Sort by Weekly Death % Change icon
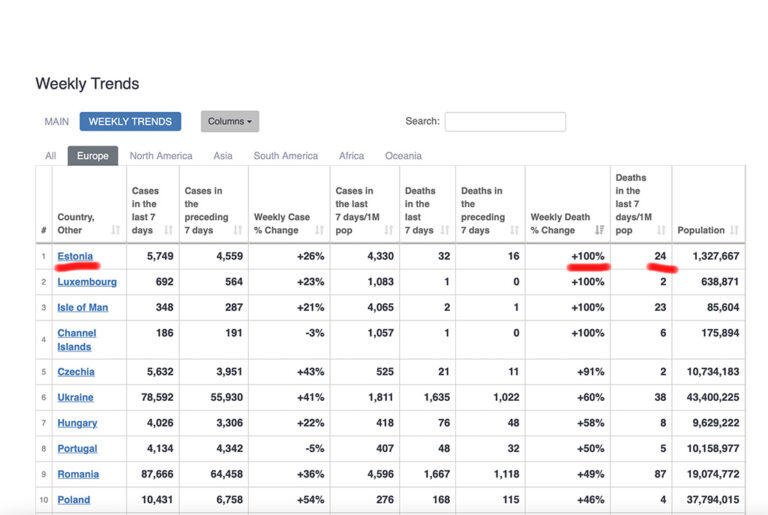768x515 pixels. pyautogui.click(x=599, y=231)
